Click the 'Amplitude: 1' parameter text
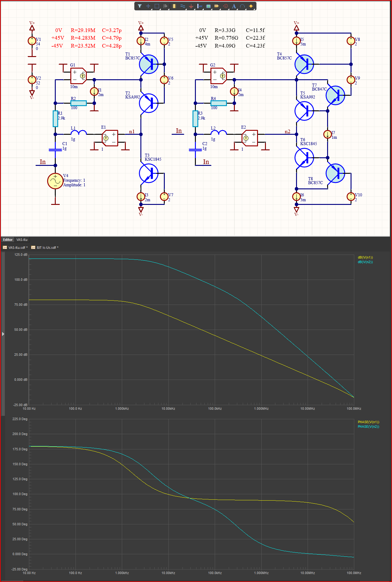The height and width of the screenshot is (582, 392). [74, 185]
